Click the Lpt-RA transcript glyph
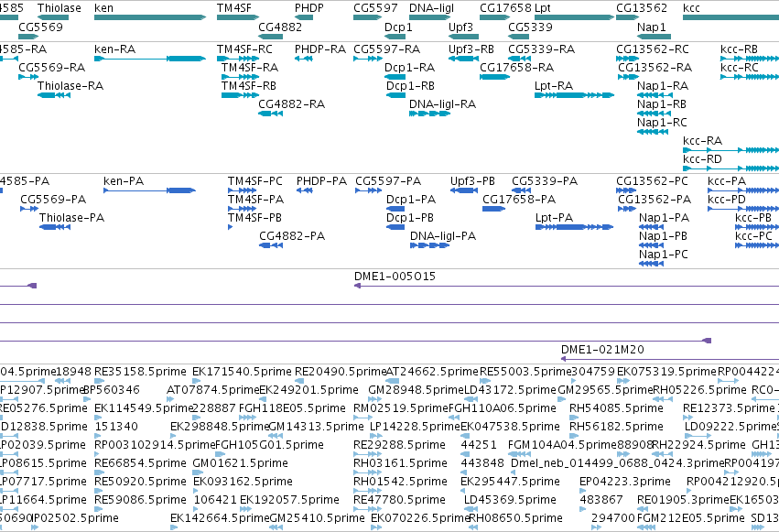779x532 pixels. coord(574,95)
